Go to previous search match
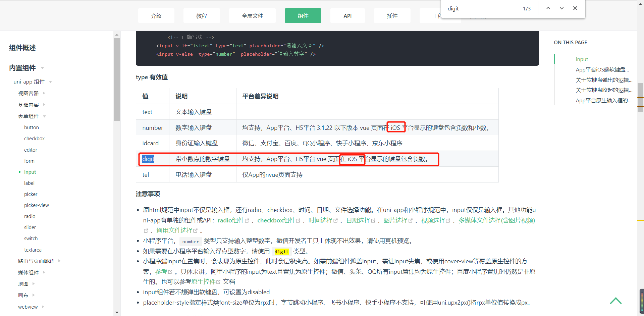Viewport: 644px width, 316px height. coord(548,8)
